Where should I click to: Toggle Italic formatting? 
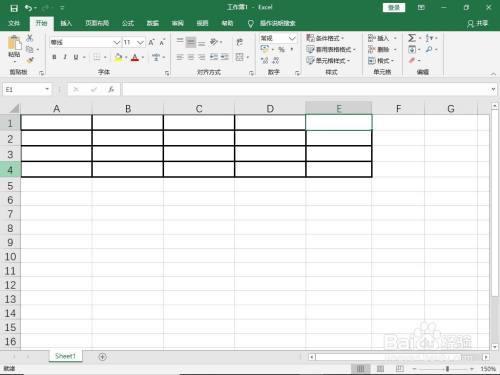pos(65,57)
